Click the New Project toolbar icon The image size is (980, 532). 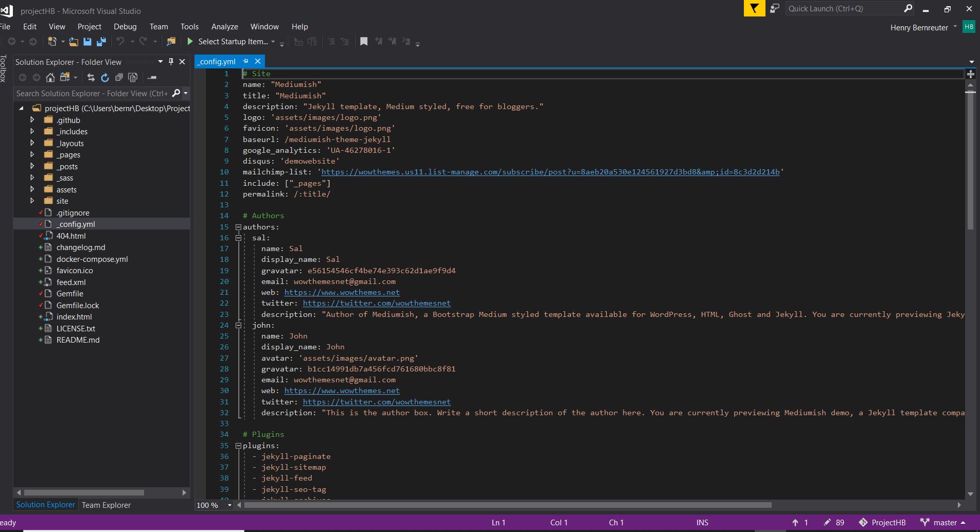click(52, 42)
